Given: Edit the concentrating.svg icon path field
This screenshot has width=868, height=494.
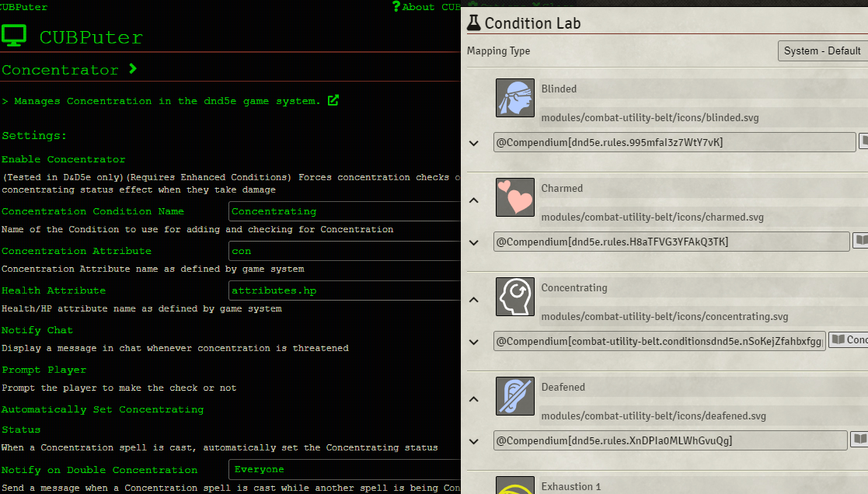Looking at the screenshot, I should (703, 316).
